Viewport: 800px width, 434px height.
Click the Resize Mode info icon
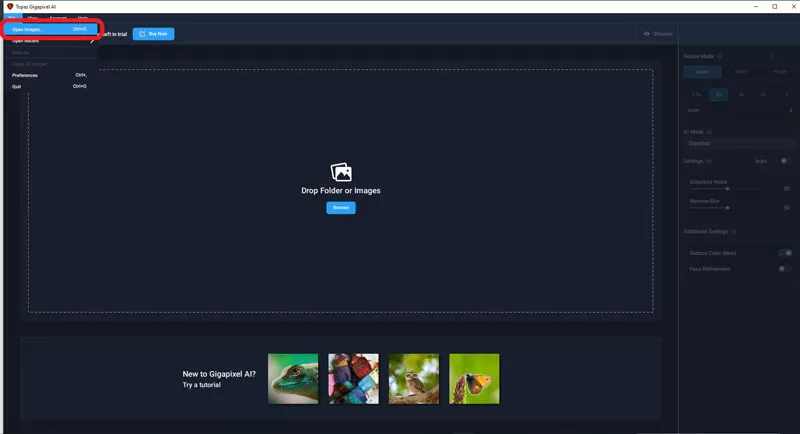720,57
